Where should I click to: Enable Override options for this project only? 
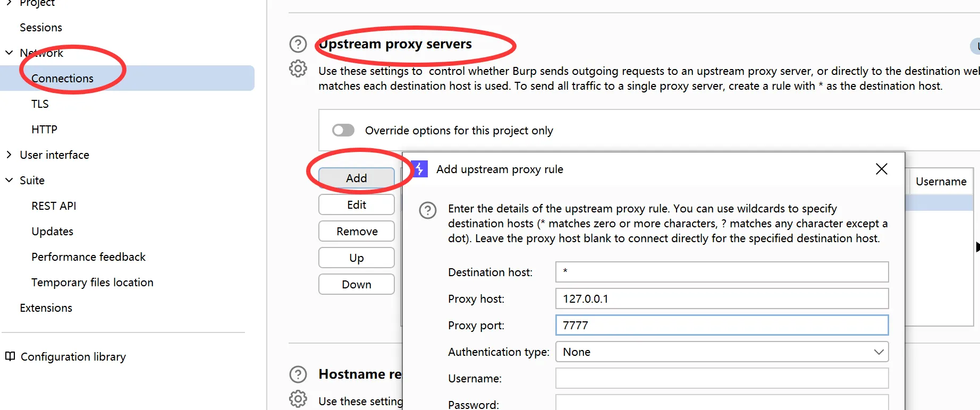(x=343, y=130)
